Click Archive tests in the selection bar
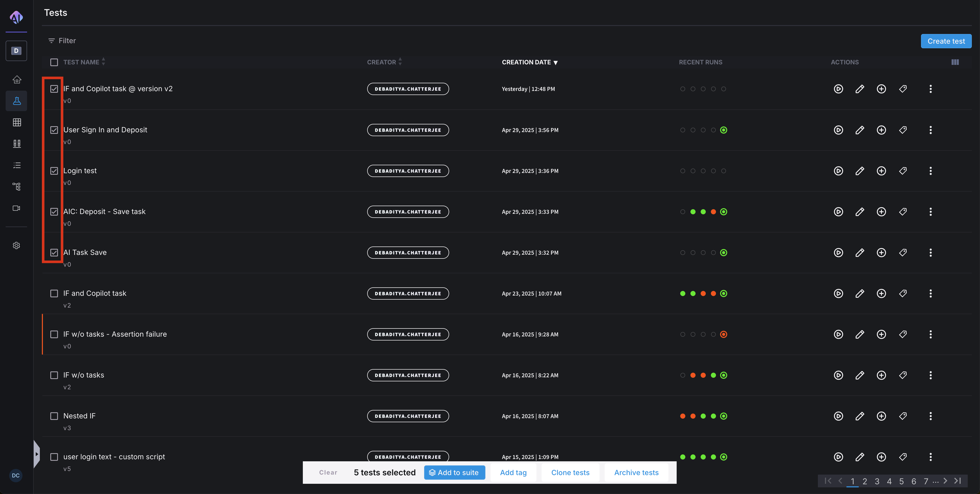 [x=636, y=472]
